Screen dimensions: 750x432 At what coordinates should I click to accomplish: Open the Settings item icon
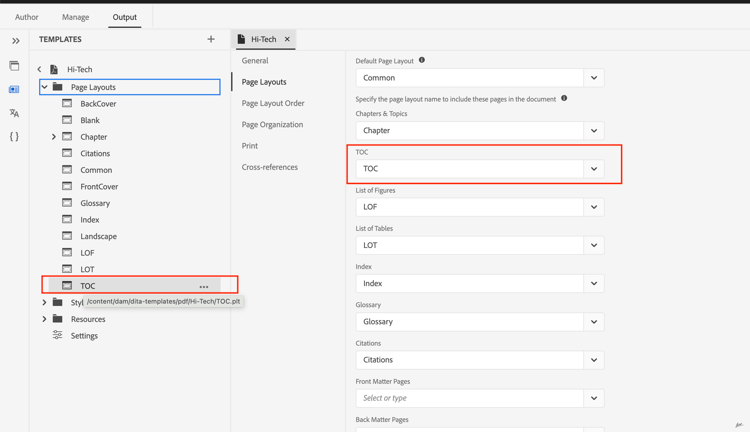coord(58,336)
